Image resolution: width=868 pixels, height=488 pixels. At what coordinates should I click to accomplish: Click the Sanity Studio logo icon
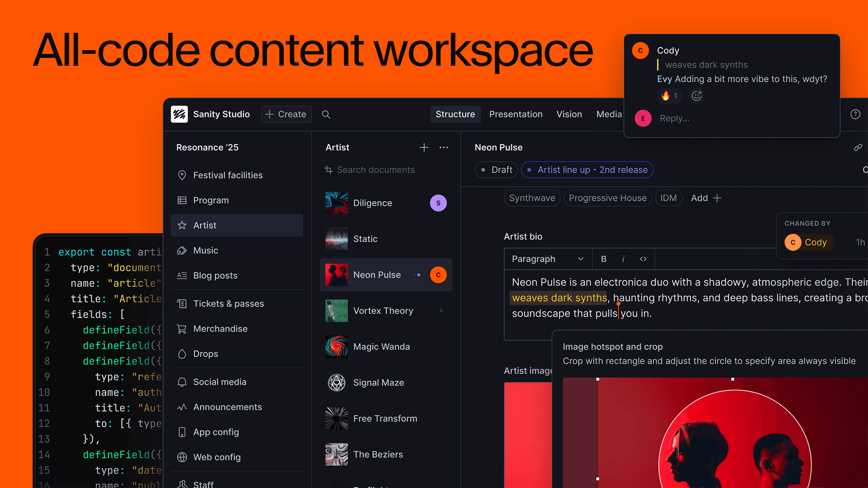click(179, 114)
